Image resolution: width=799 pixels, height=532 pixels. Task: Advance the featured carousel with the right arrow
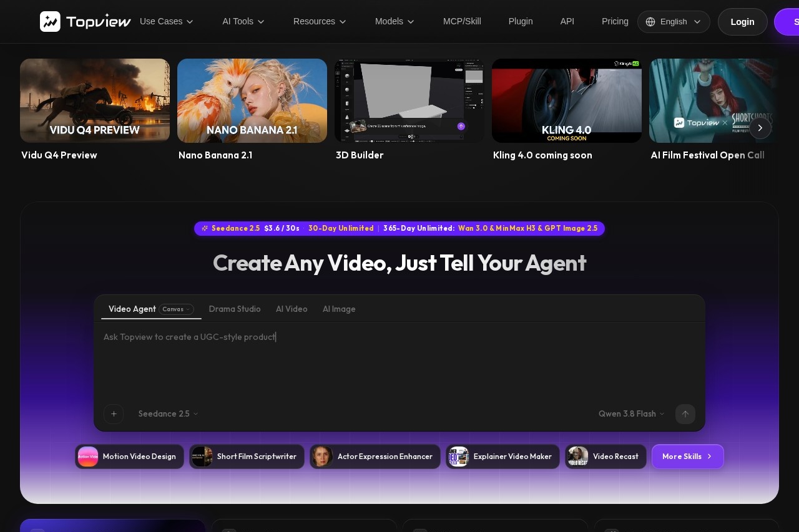point(760,127)
